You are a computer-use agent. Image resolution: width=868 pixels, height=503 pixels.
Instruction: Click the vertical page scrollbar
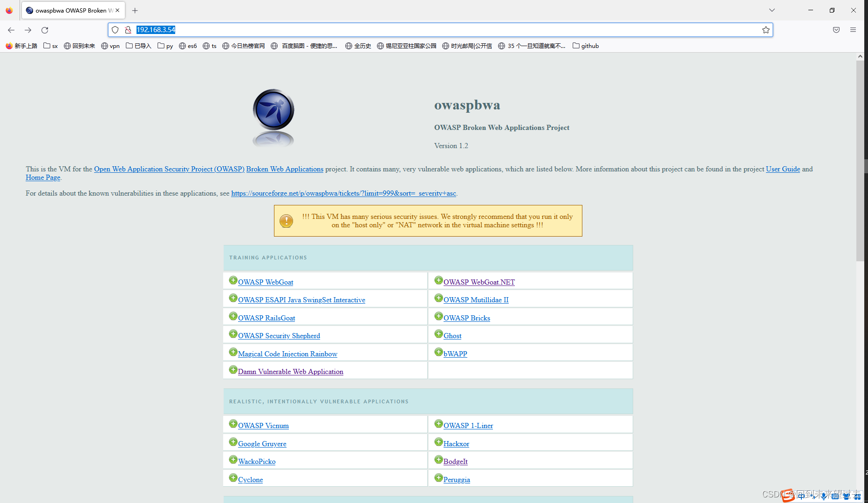(x=860, y=140)
